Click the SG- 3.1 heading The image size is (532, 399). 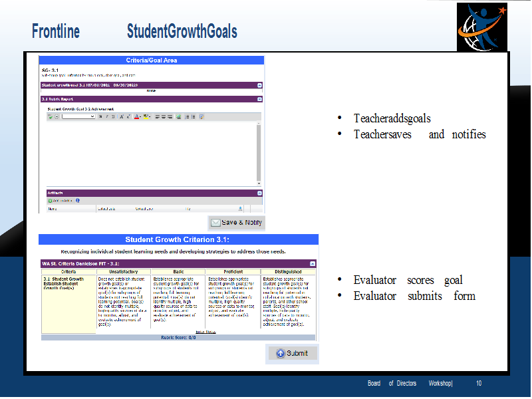click(50, 70)
